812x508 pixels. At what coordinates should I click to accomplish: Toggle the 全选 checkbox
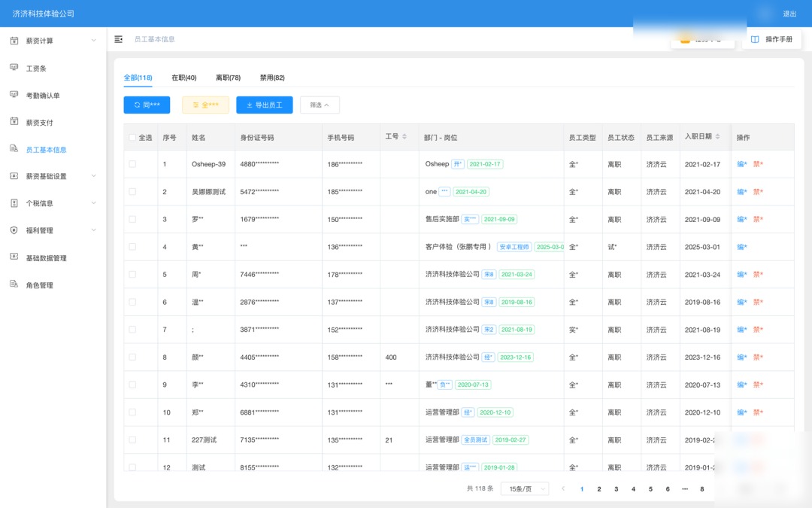point(132,138)
